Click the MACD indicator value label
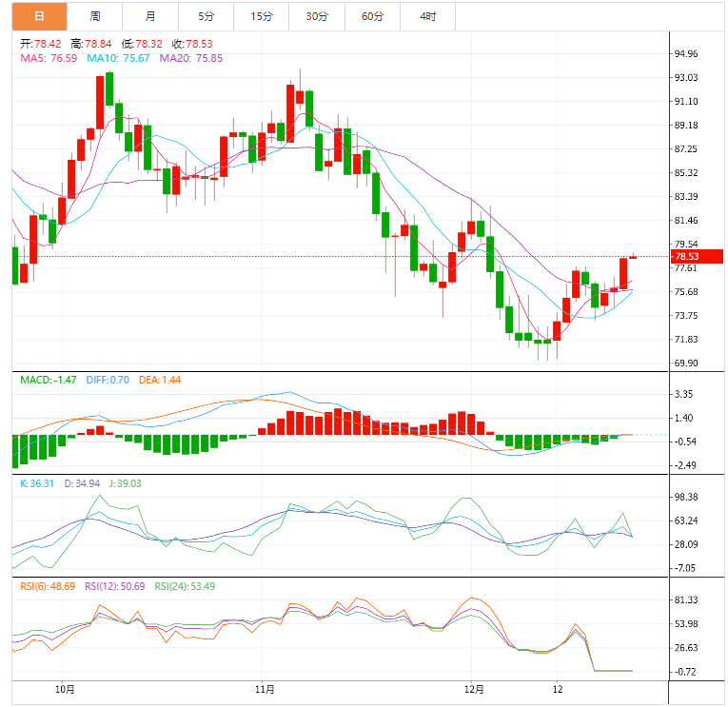This screenshot has width=728, height=707. click(x=48, y=380)
